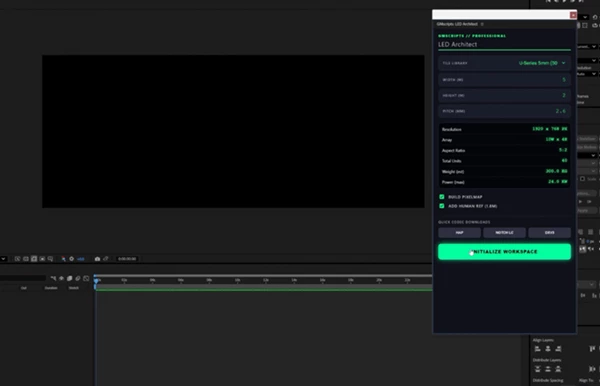600x386 pixels.
Task: Click the Power (max) readout row
Action: [504, 182]
